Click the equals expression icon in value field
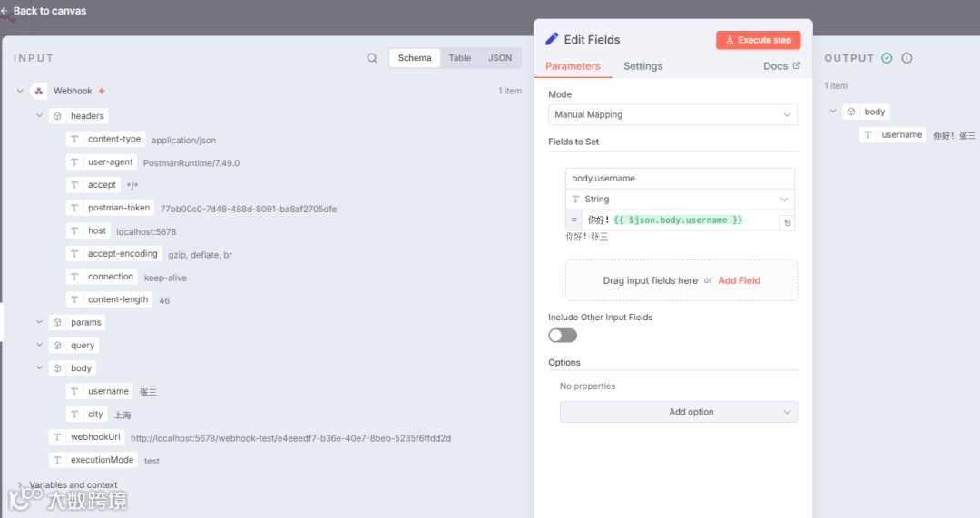Image resolution: width=980 pixels, height=518 pixels. click(x=573, y=220)
